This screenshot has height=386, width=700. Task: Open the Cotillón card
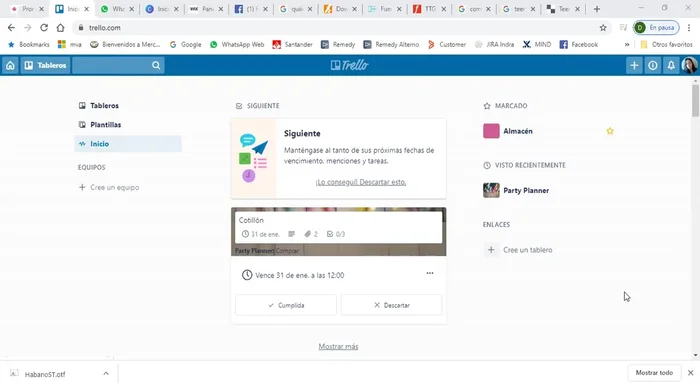tap(339, 227)
